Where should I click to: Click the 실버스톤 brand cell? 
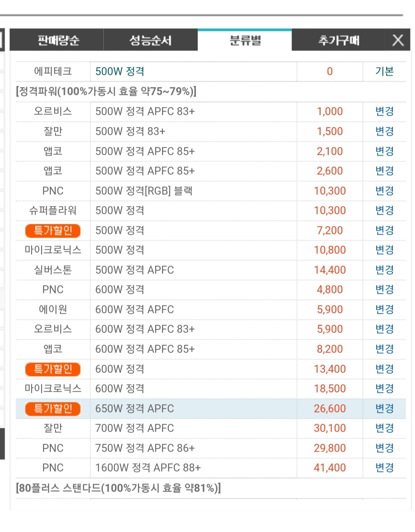[x=53, y=270]
